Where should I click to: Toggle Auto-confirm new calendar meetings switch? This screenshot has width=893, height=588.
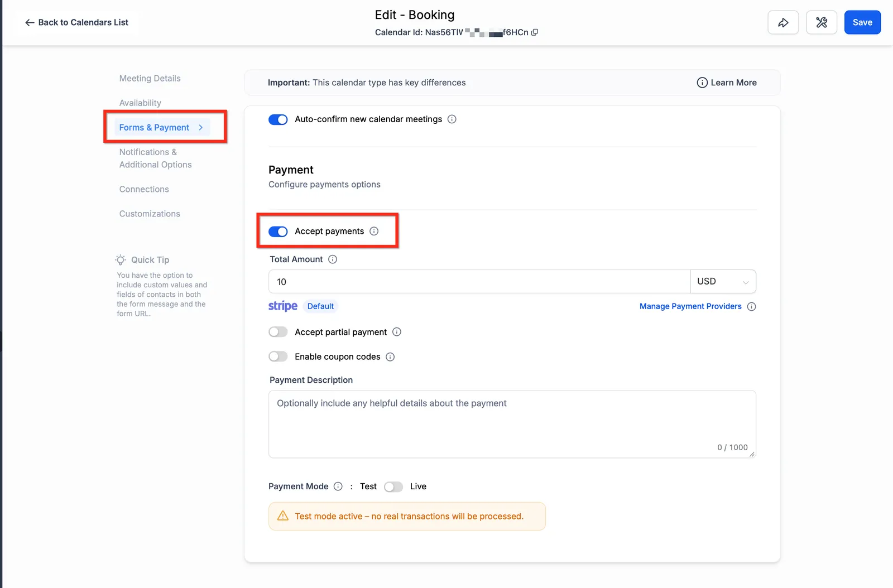click(x=278, y=119)
